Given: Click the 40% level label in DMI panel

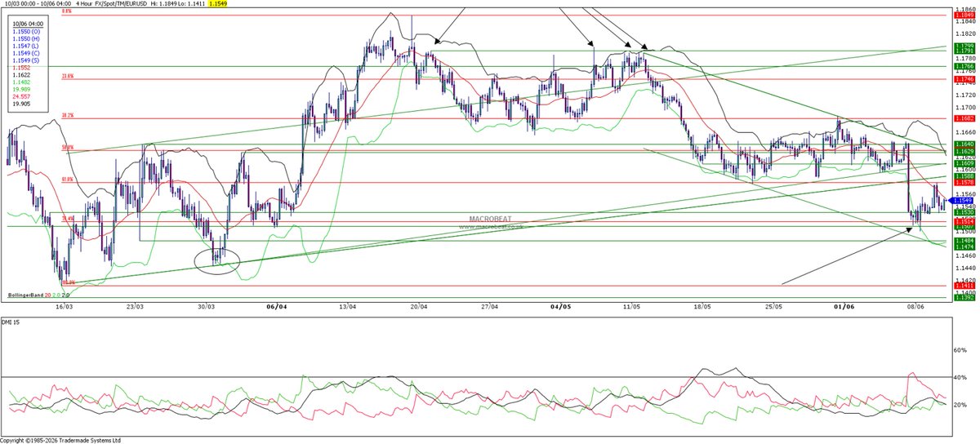Looking at the screenshot, I should tap(960, 377).
